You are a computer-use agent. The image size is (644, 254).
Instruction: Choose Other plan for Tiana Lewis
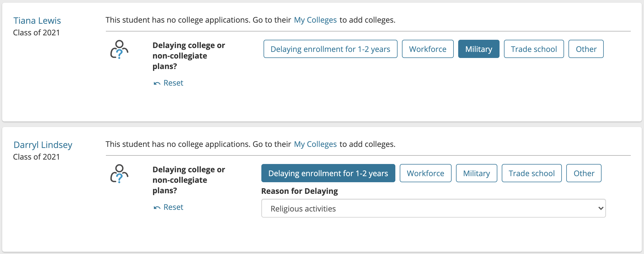[x=586, y=49]
